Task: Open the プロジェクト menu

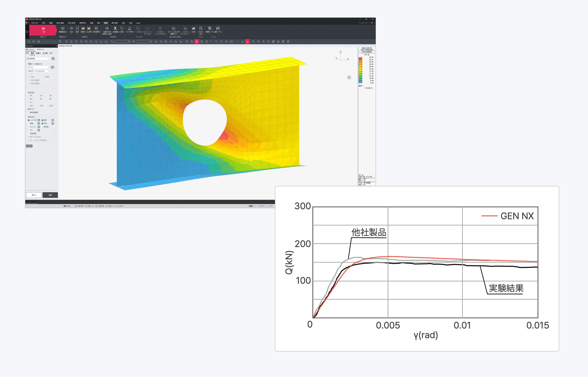Action: coord(35,23)
